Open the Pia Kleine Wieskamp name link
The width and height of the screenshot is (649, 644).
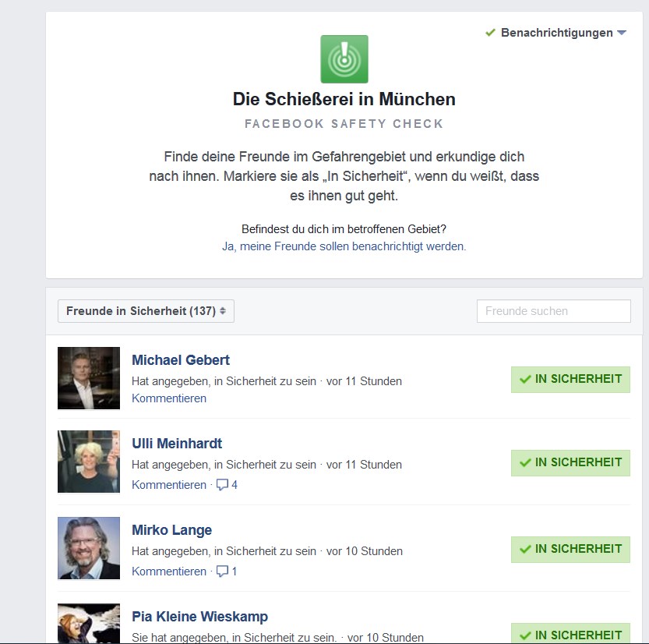(x=199, y=616)
